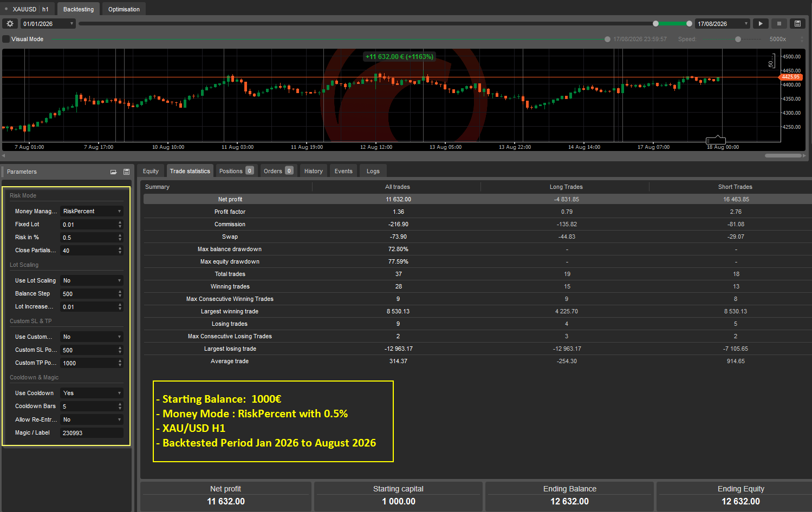812x512 pixels.
Task: Click the Close Partials stepper arrows
Action: click(x=120, y=250)
